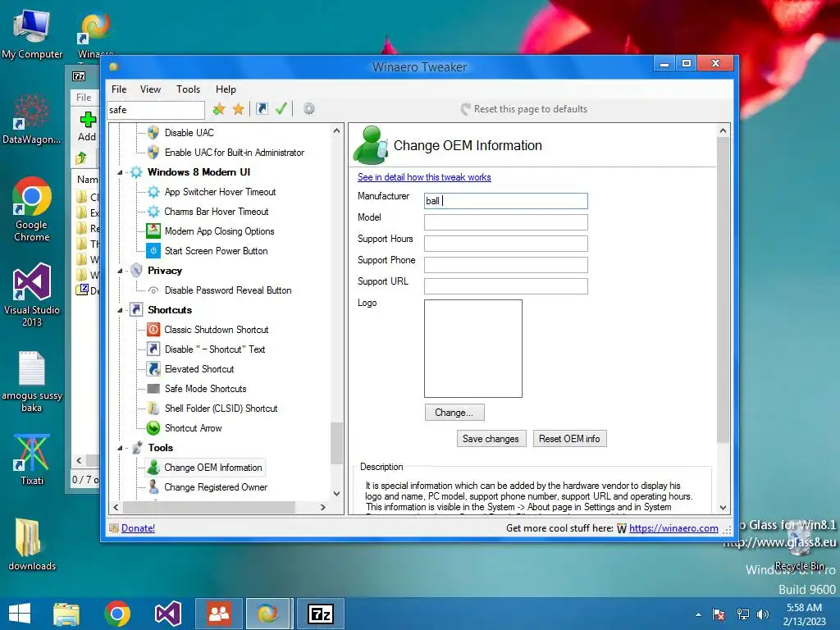Click the Support Hours text field
Image resolution: width=840 pixels, height=630 pixels.
pos(505,244)
